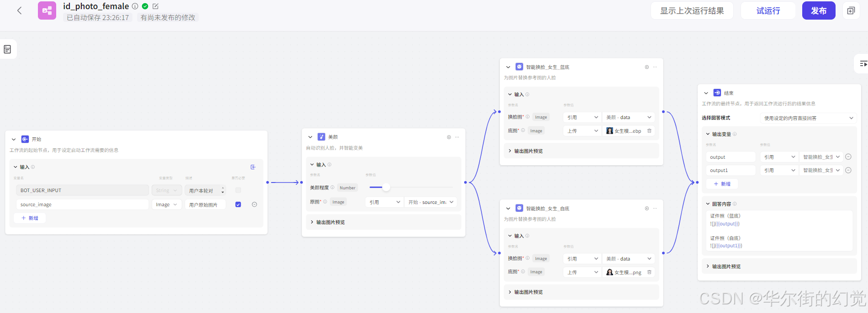Delete the 女生模...png file with its trash icon
Screen dimensions: 868x313
tap(649, 272)
